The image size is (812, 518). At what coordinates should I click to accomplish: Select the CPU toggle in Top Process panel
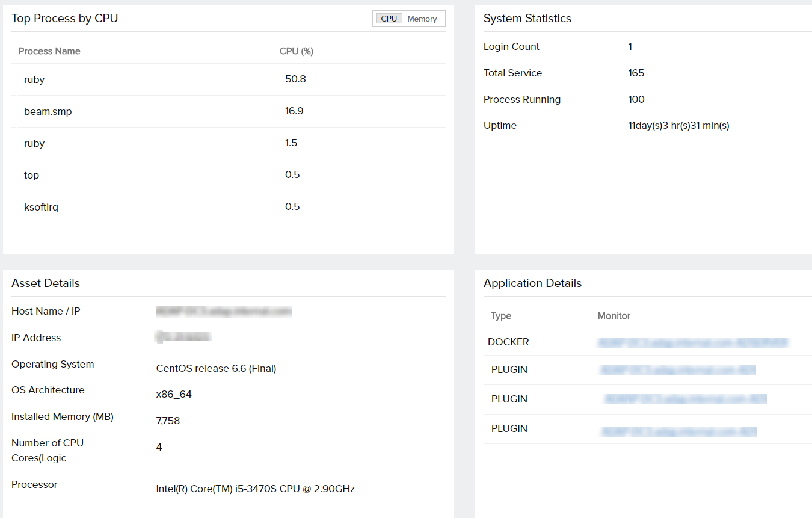pos(389,19)
